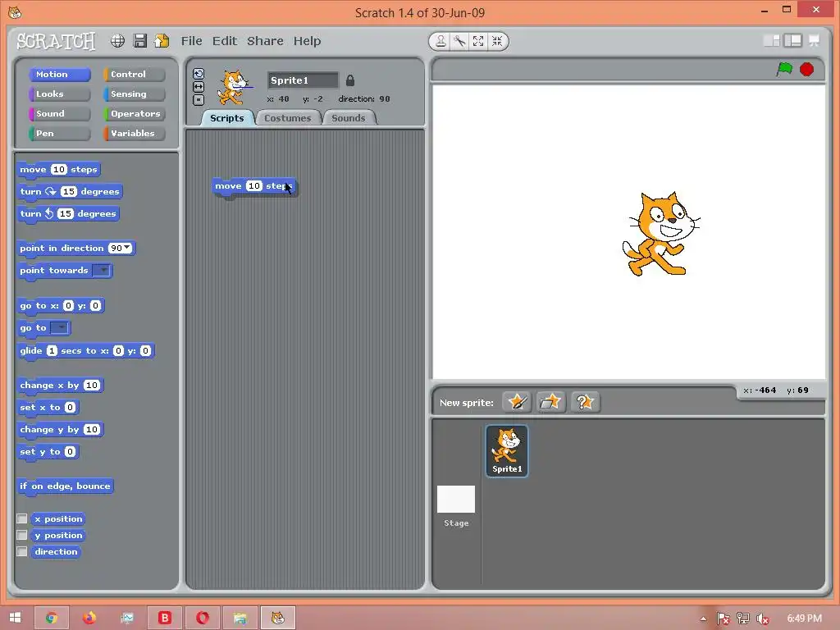
Task: Click the cat sprite on the stage
Action: pos(660,234)
